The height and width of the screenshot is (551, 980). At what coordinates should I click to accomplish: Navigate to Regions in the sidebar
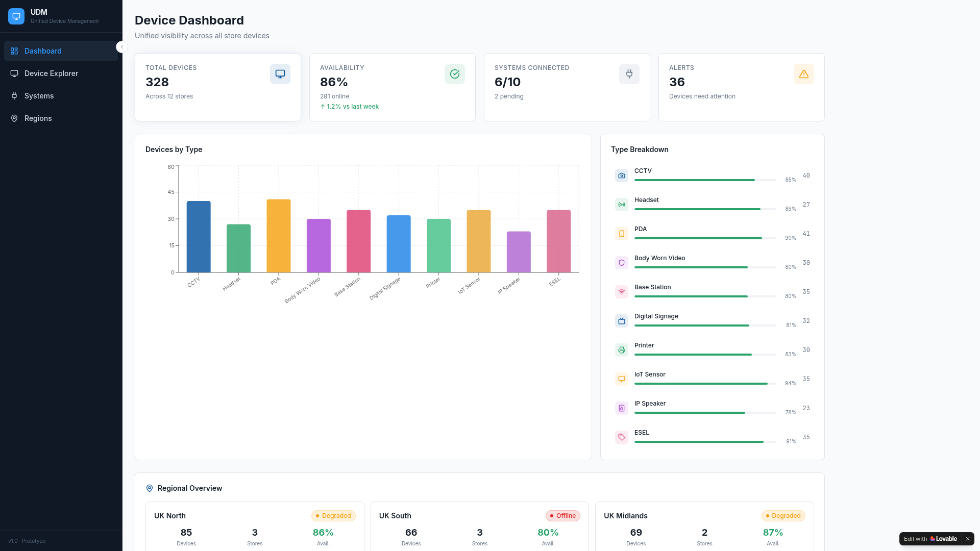point(61,118)
